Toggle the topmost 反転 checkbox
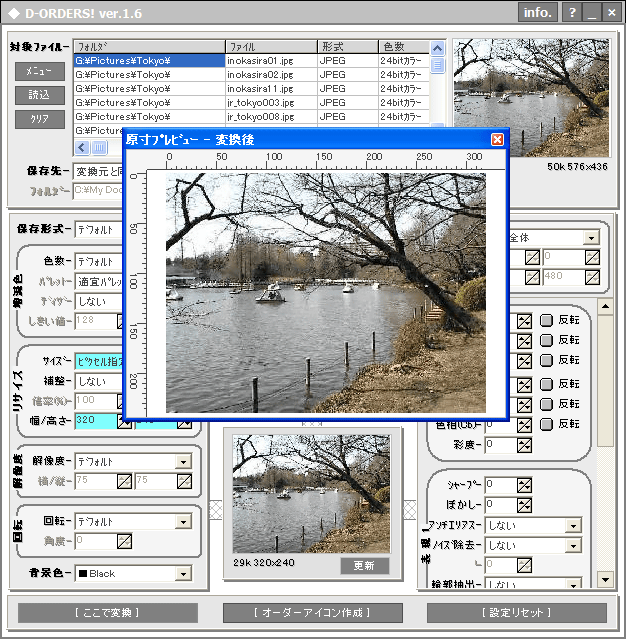Screen dimensions: 626x639 [546, 321]
